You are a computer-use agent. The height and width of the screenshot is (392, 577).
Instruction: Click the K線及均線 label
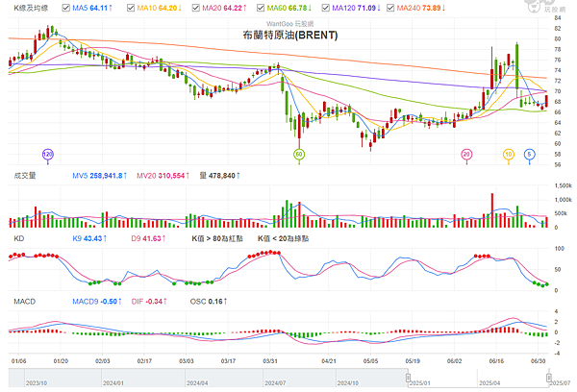pyautogui.click(x=31, y=8)
